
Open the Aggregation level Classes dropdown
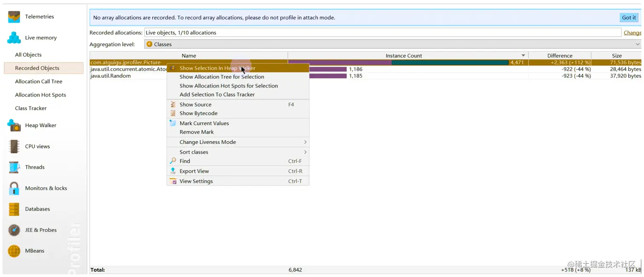[393, 44]
